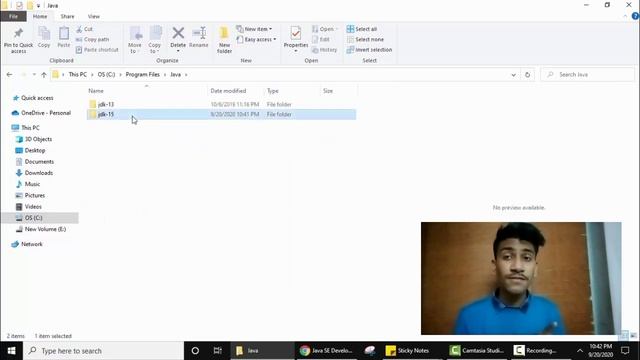Screen dimensions: 640x360
Task: Open Music in sidebar
Action: pos(32,184)
